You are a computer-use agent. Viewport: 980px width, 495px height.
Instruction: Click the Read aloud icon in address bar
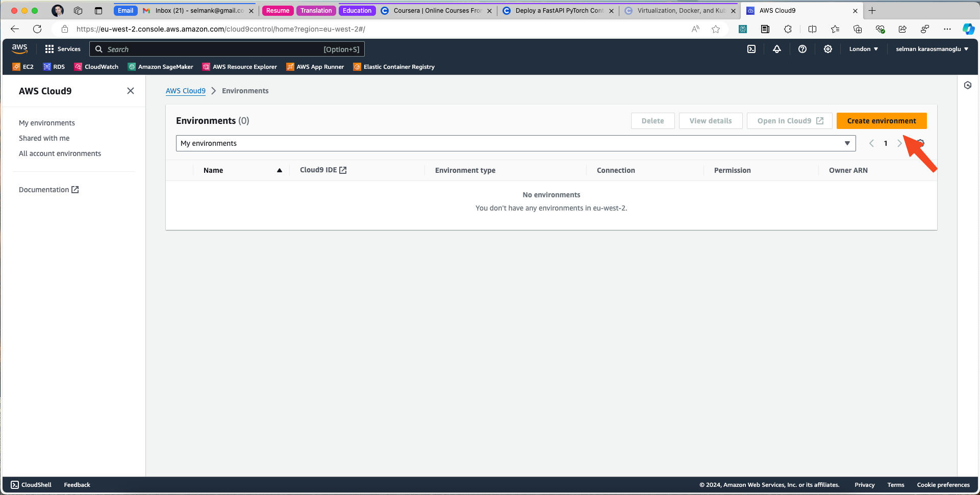[x=695, y=29]
